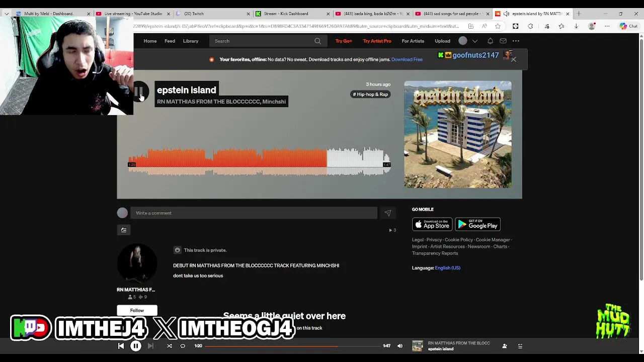
Task: Open the epstein island cover artwork
Action: tap(458, 135)
